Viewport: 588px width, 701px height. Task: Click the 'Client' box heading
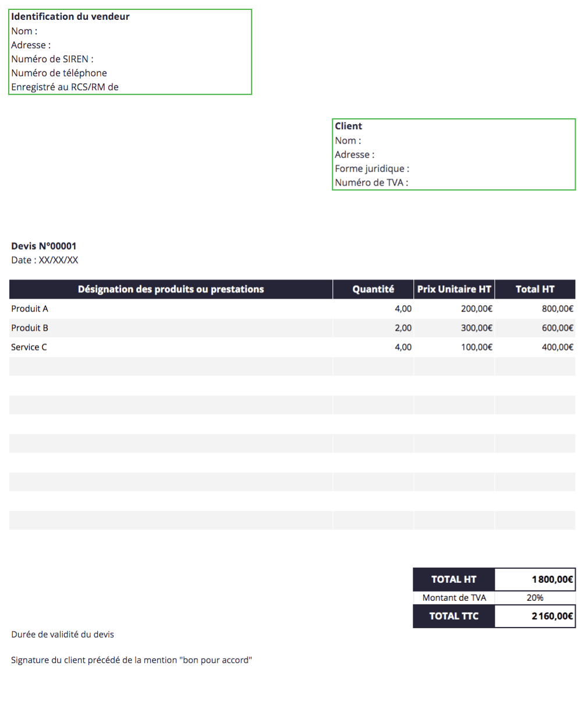(348, 126)
